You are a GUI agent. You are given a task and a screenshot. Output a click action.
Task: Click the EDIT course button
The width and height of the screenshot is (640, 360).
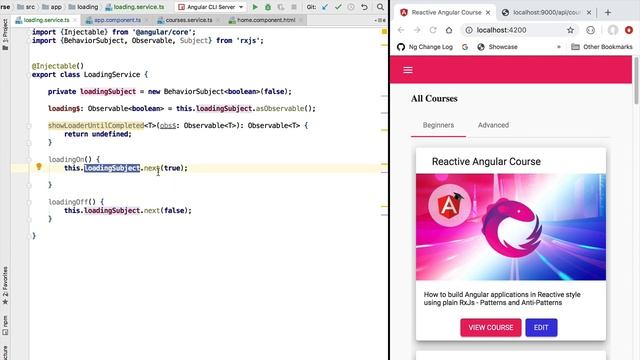click(x=541, y=327)
